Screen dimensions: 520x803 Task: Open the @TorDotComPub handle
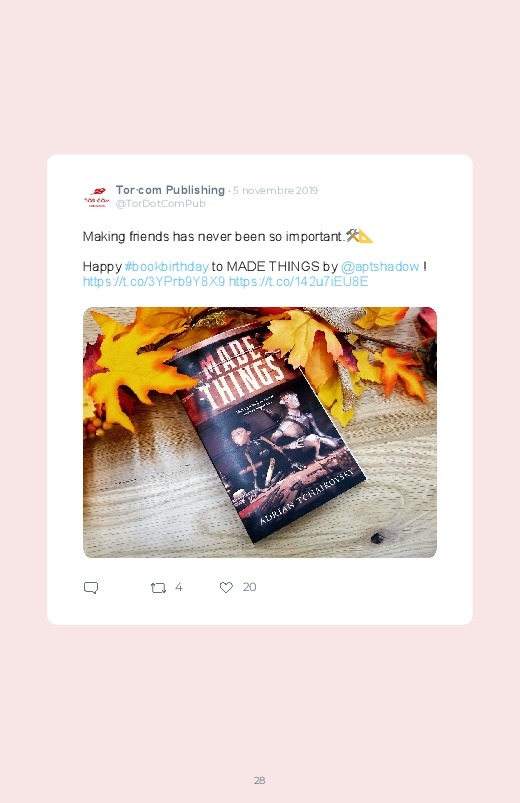(160, 203)
